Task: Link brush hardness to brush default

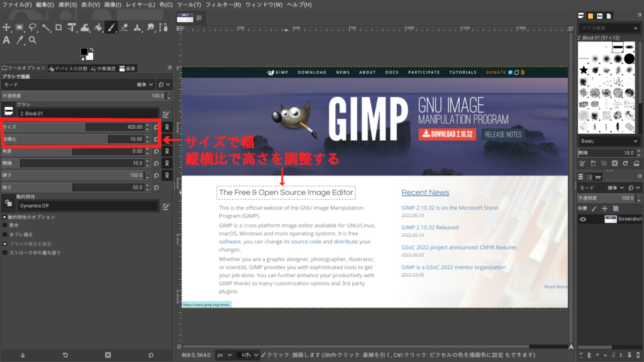Action: click(167, 175)
